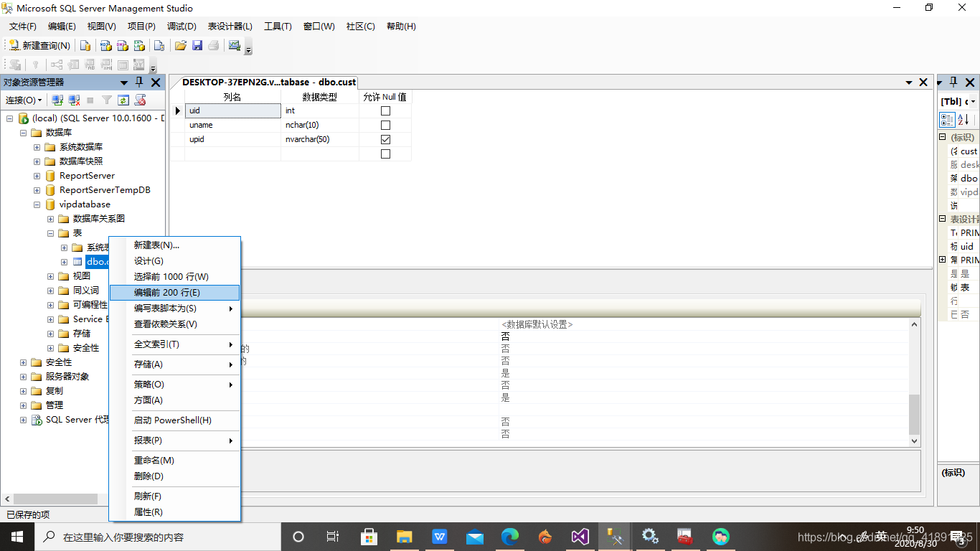Click the New Query (新建查询) button
This screenshot has width=980, height=551.
(x=39, y=45)
